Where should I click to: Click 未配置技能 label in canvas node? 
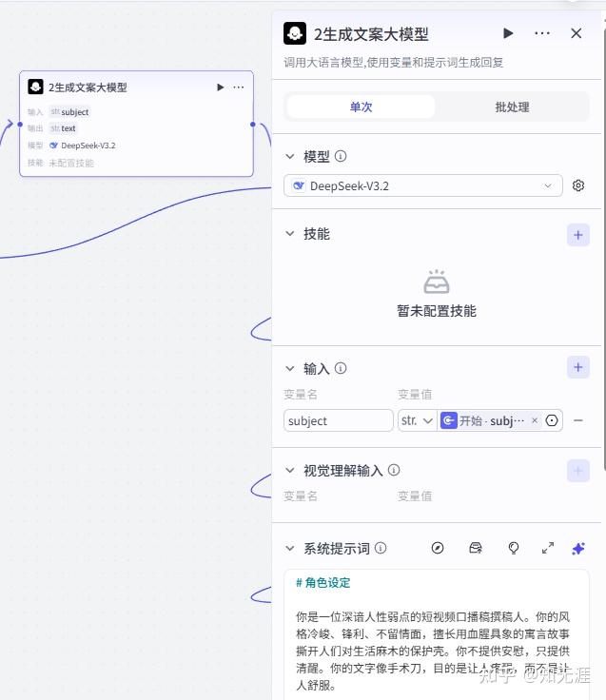tap(71, 163)
